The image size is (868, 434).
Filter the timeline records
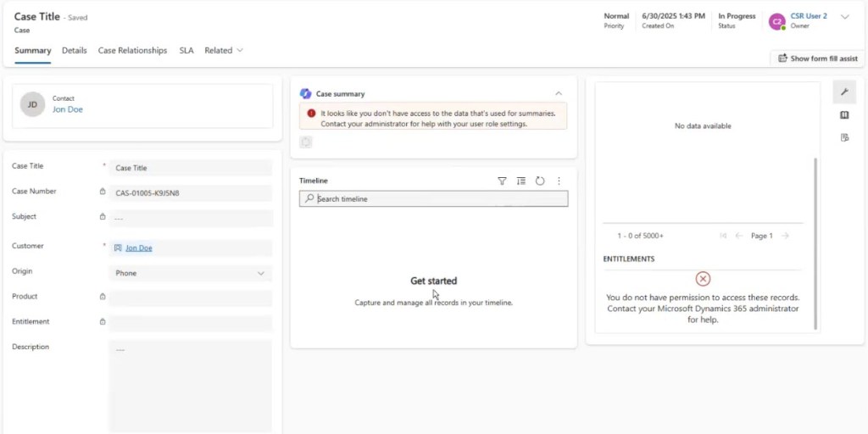(x=502, y=181)
